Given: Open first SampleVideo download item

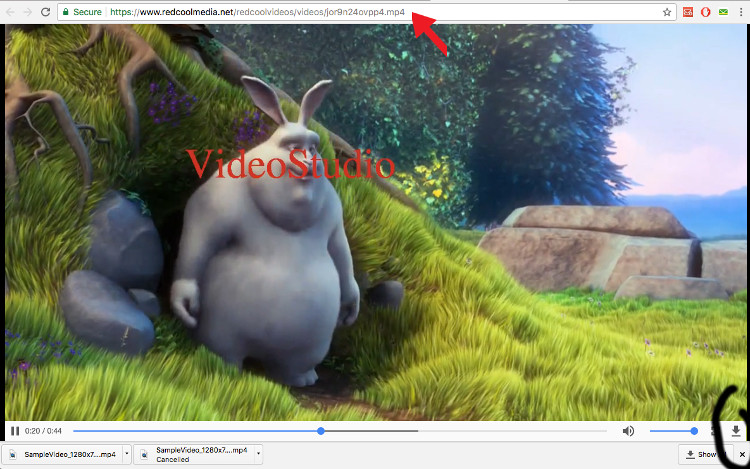Looking at the screenshot, I should pyautogui.click(x=65, y=454).
